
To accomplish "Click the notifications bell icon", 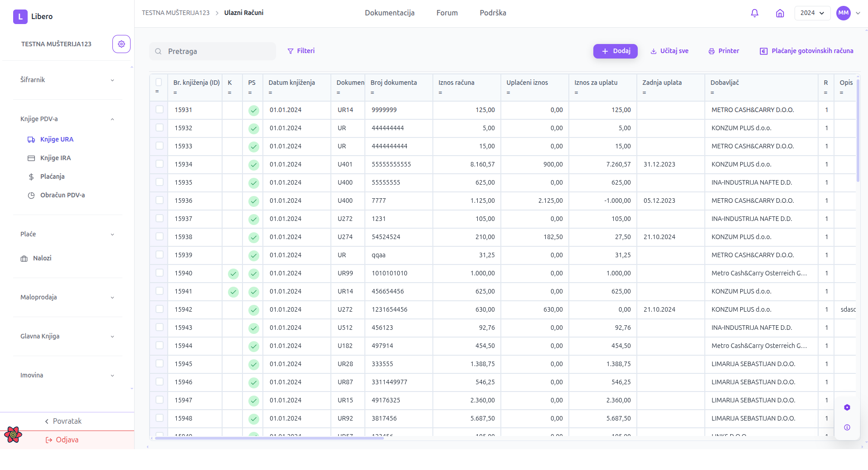I will pos(754,13).
